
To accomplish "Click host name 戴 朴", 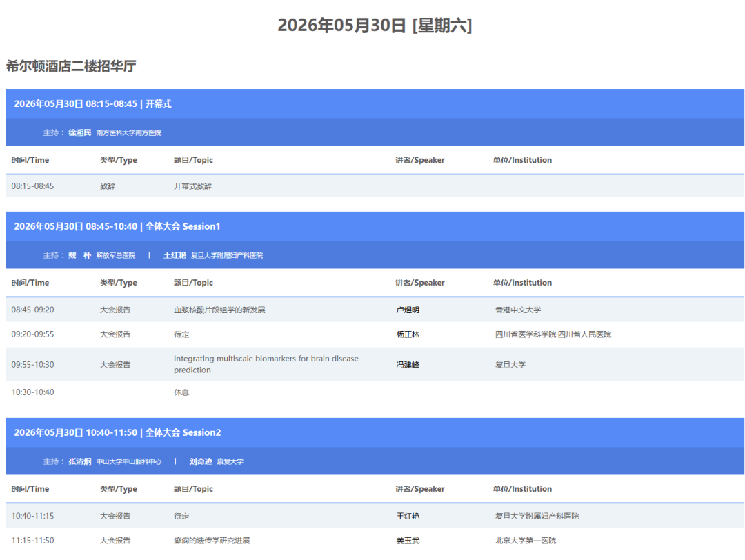I will (x=80, y=255).
